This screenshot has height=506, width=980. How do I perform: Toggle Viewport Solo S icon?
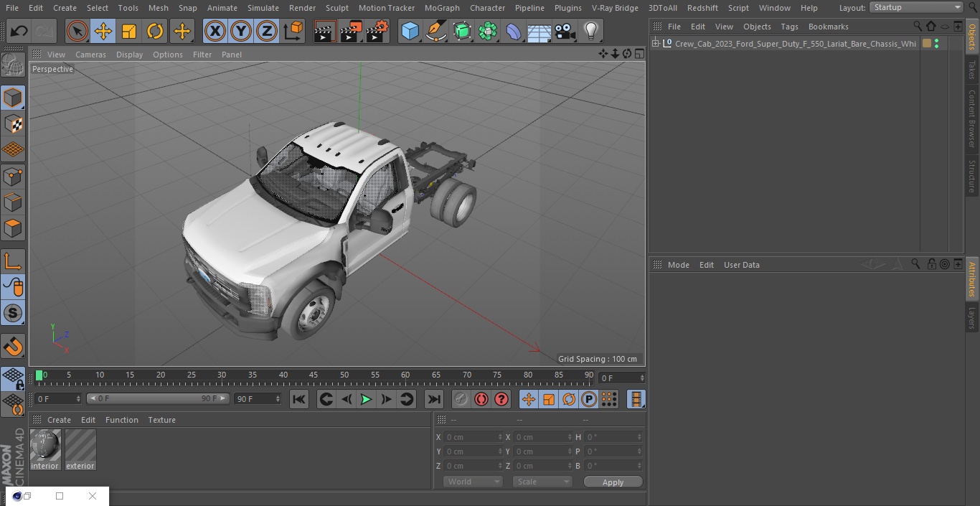[x=13, y=313]
